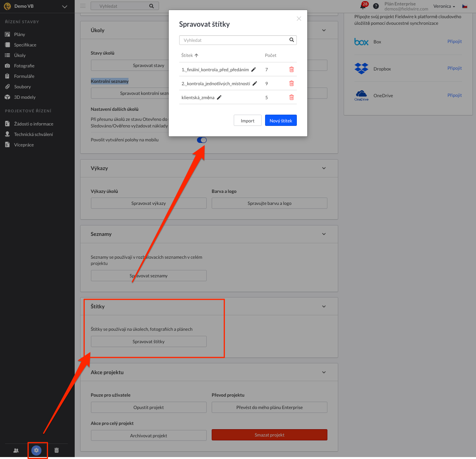Click the Czech flag language icon
The image size is (476, 459).
465,6
